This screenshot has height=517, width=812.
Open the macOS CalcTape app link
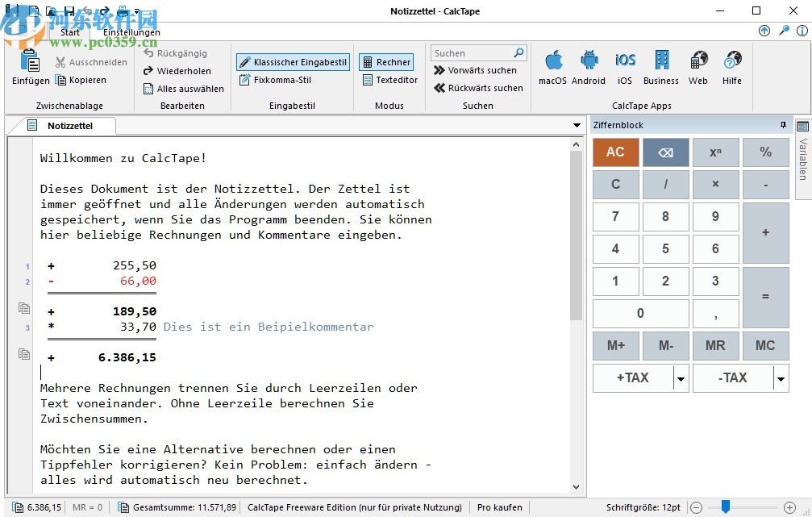[552, 67]
